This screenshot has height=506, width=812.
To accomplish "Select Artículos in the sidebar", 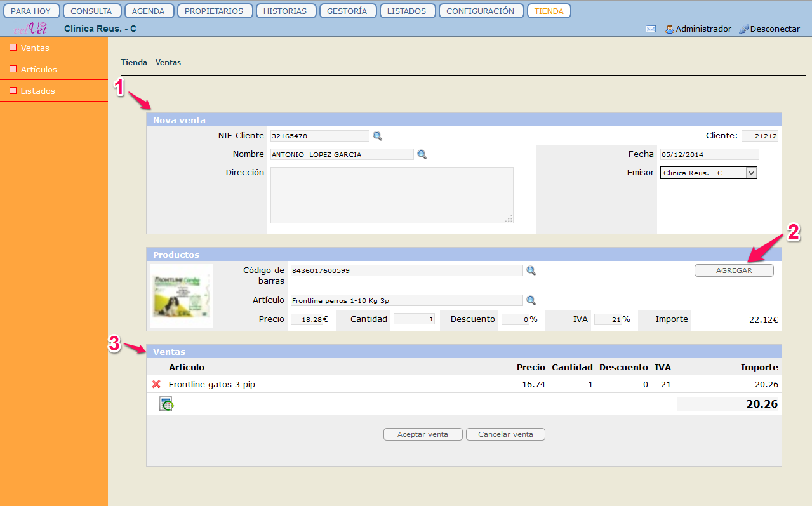I will [x=39, y=69].
